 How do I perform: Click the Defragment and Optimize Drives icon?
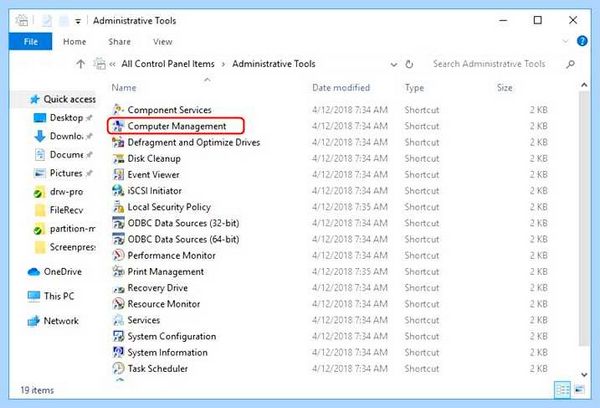click(118, 142)
